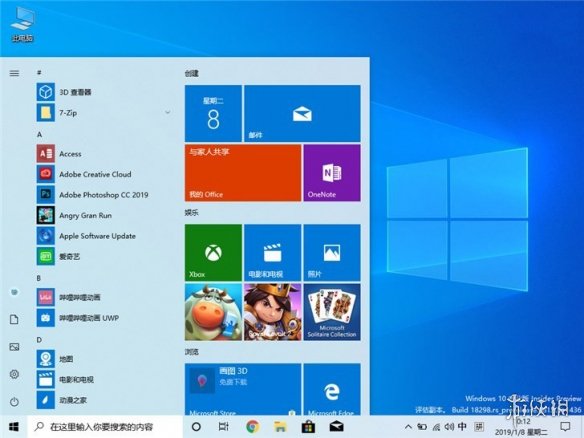Launch Microsoft Access from app list
584x438 pixels.
coord(101,153)
